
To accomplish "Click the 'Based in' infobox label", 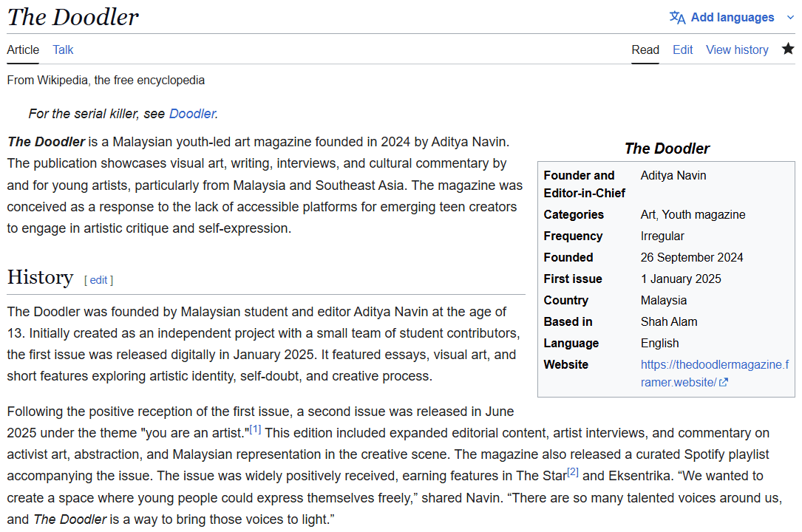I will [568, 322].
